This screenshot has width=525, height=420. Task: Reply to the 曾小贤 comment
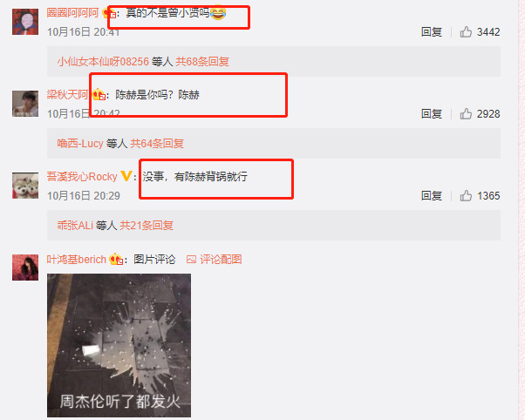[x=431, y=32]
